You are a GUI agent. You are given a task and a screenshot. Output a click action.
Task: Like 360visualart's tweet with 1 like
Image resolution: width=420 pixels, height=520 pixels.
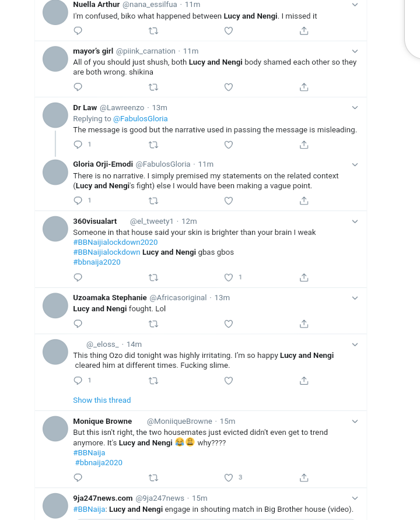coord(229,277)
